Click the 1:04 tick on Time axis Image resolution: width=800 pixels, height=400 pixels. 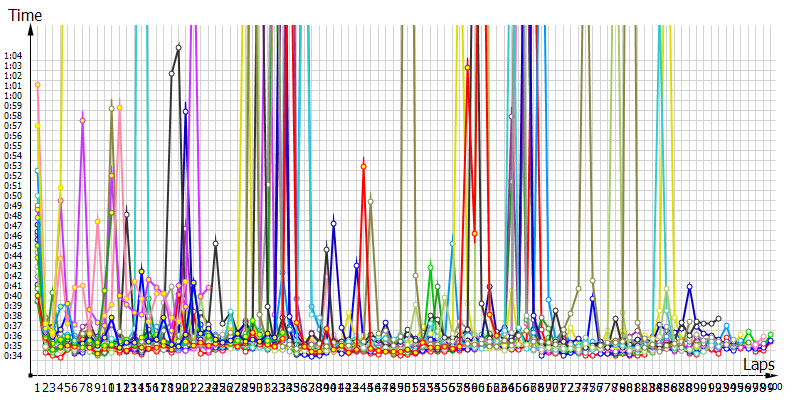click(13, 56)
